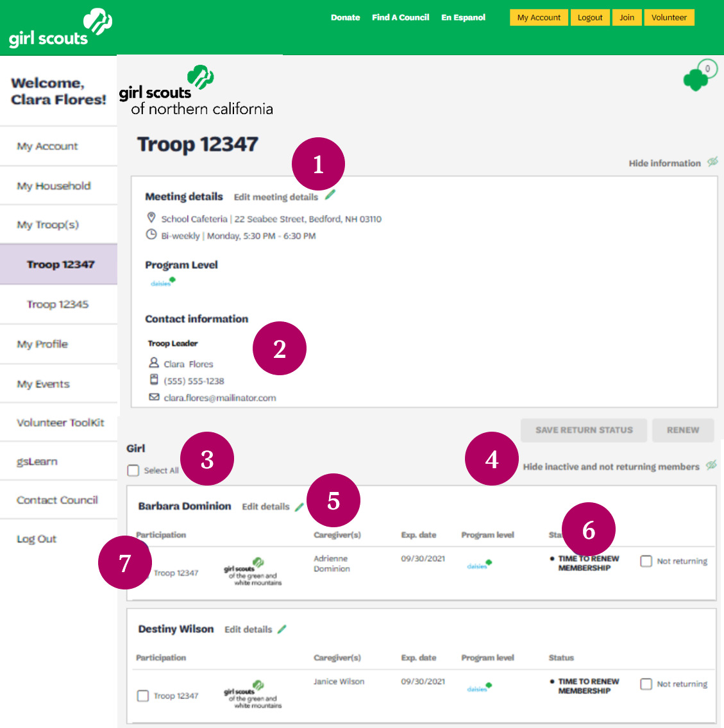Click the map pin location icon

(x=151, y=217)
